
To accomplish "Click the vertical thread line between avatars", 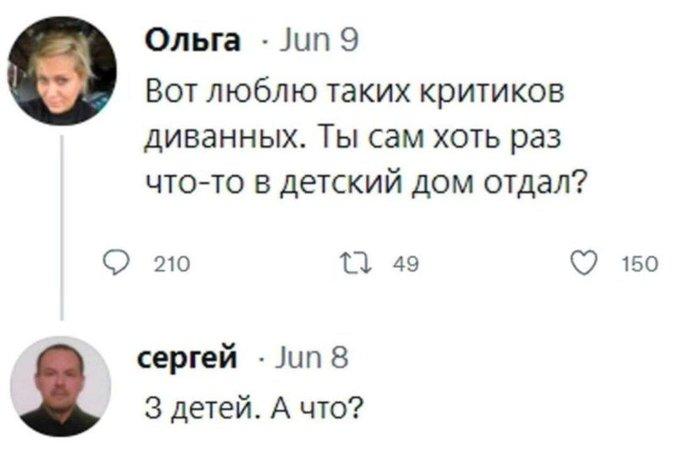I will tap(66, 230).
